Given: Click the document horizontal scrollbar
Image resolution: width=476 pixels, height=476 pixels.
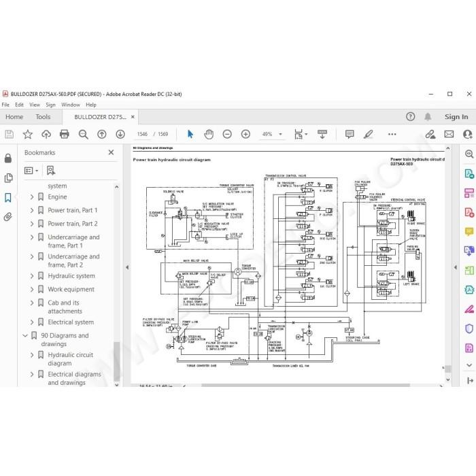Looking at the screenshot, I should point(306,386).
